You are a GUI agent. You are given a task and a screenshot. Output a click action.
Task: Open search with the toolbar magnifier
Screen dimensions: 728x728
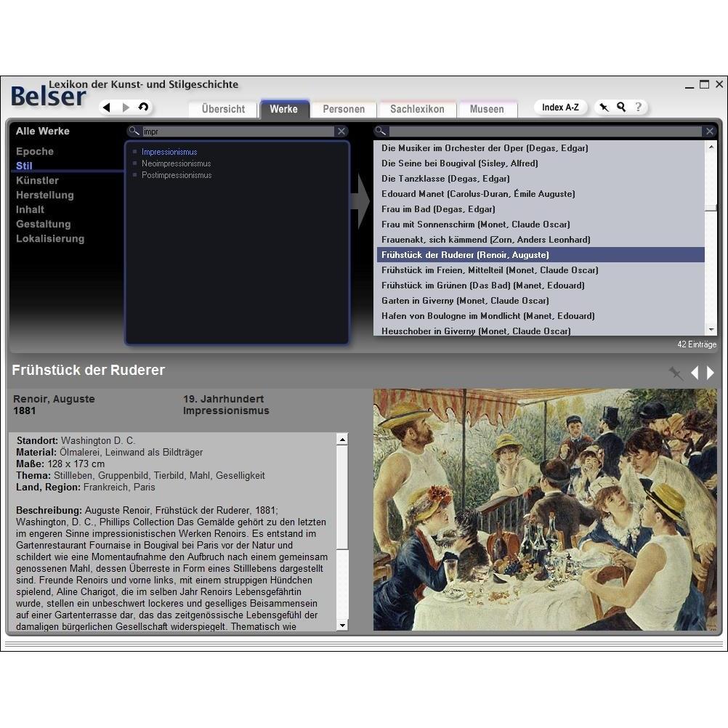point(620,108)
